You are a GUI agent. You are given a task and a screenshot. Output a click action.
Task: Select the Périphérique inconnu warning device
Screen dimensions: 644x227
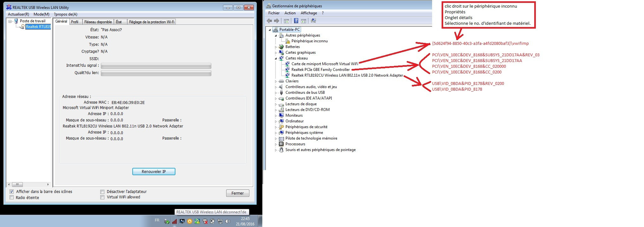[306, 41]
